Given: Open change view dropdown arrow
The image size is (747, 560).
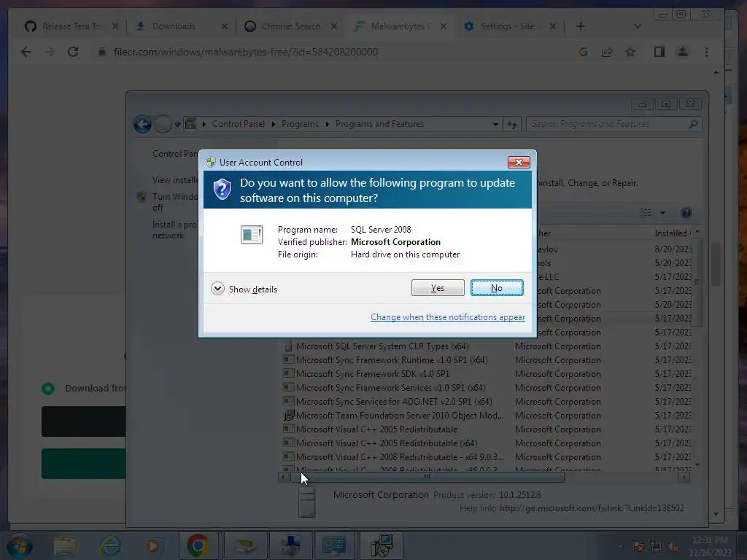Looking at the screenshot, I should [662, 213].
